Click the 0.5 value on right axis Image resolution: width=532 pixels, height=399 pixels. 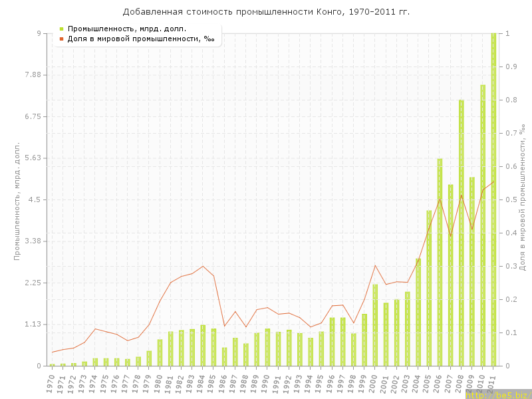[x=511, y=199]
